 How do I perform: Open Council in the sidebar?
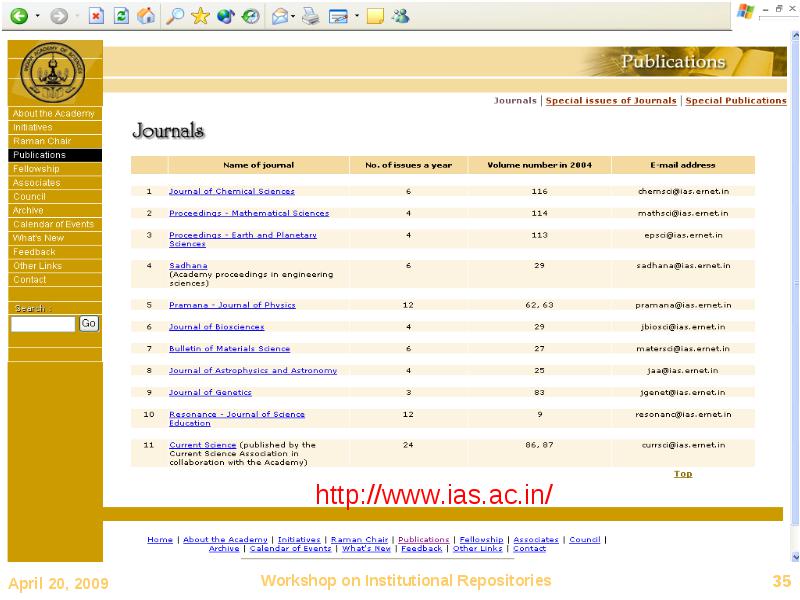click(x=29, y=196)
